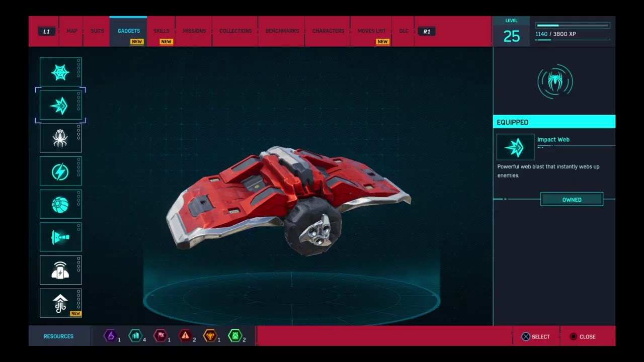This screenshot has height=362, width=644.
Task: Click the spider emblem in the right panel
Action: pyautogui.click(x=555, y=81)
